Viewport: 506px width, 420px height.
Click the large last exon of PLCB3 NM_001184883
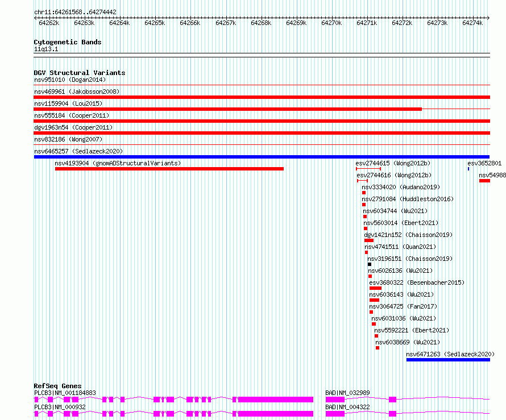click(x=276, y=400)
